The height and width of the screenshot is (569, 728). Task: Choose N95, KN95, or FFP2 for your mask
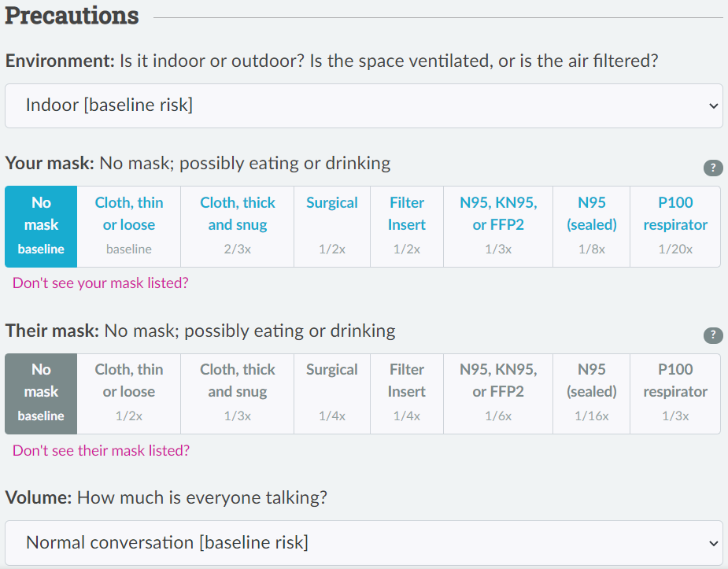[498, 227]
